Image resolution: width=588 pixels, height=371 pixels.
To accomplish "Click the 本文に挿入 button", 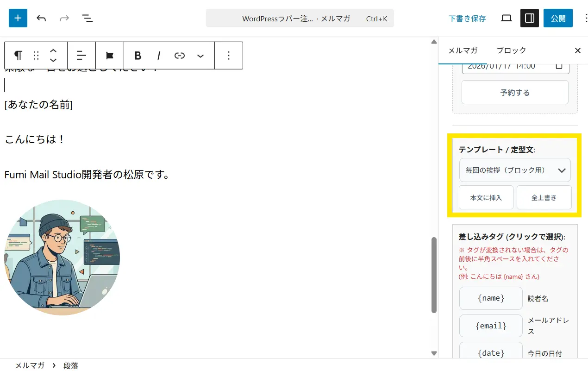I will click(486, 198).
